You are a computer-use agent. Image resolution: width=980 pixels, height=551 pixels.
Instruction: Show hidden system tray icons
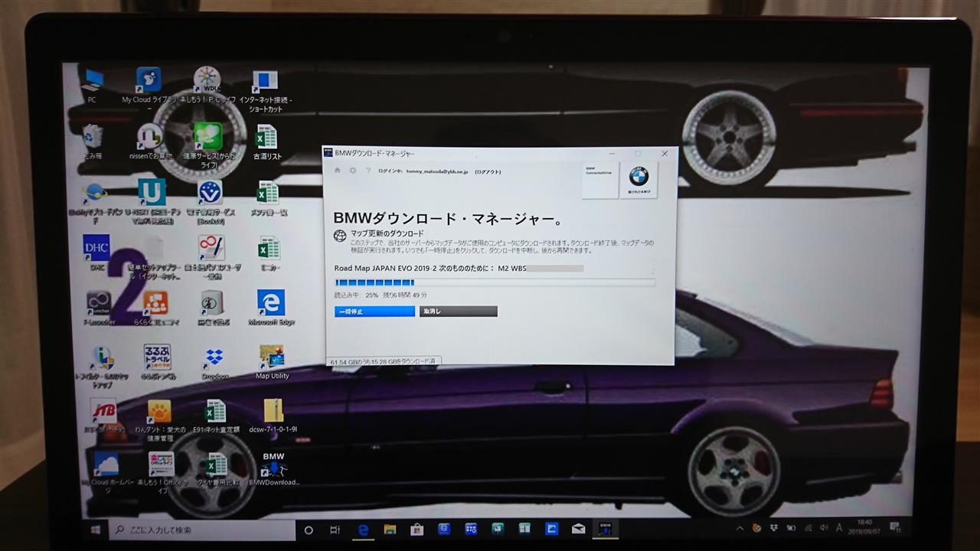(740, 527)
